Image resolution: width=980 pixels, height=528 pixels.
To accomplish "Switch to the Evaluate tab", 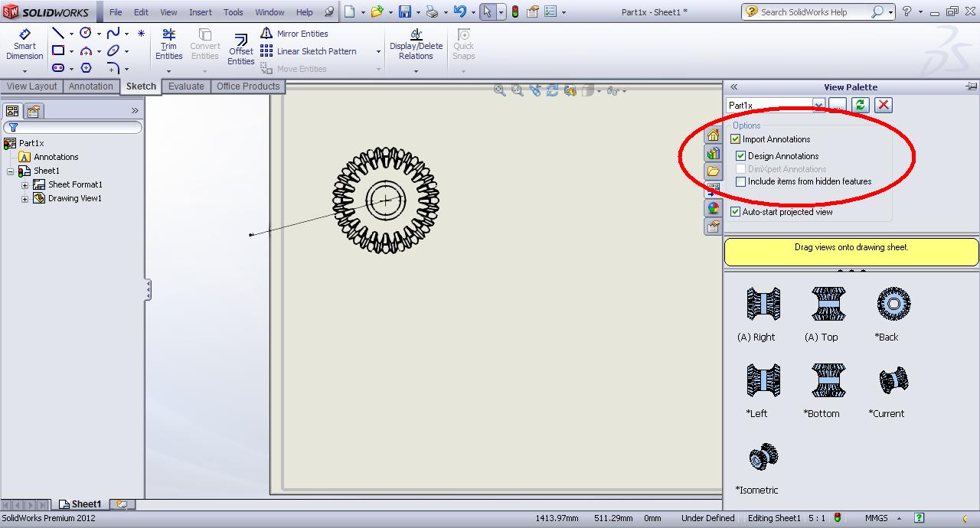I will click(186, 86).
